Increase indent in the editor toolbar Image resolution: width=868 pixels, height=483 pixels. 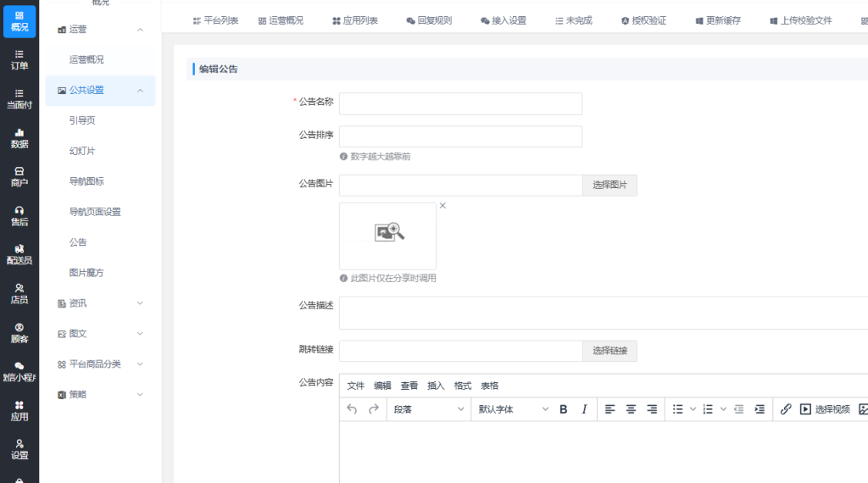pos(759,409)
